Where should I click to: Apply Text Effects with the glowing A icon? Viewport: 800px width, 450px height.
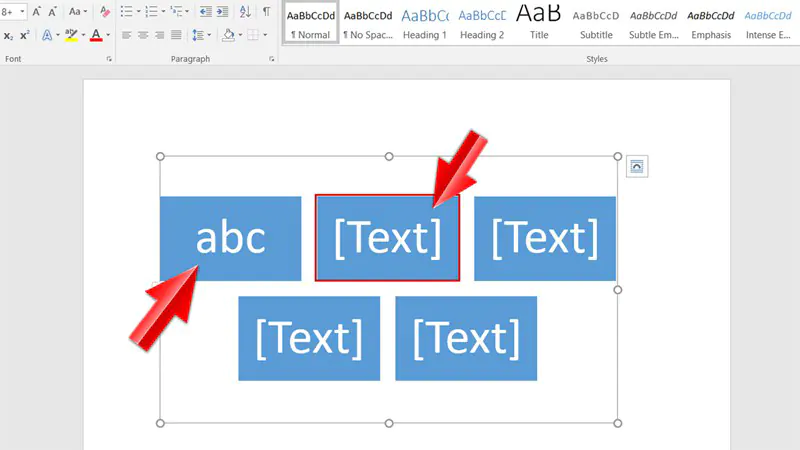pos(47,35)
